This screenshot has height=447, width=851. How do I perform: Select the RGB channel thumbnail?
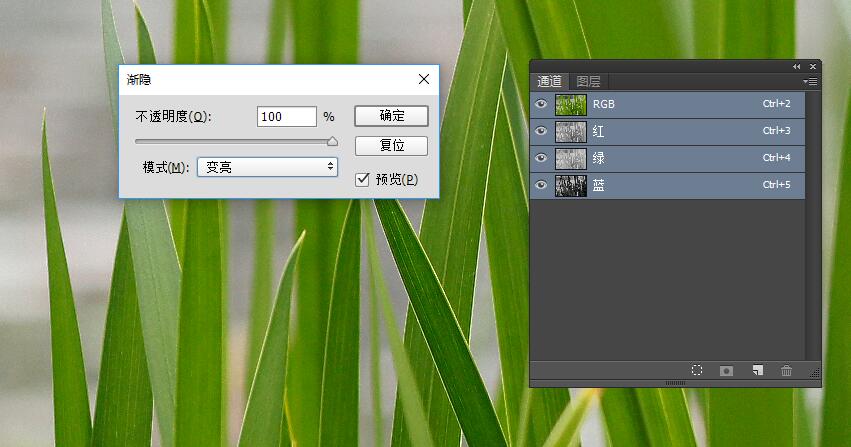[x=571, y=105]
